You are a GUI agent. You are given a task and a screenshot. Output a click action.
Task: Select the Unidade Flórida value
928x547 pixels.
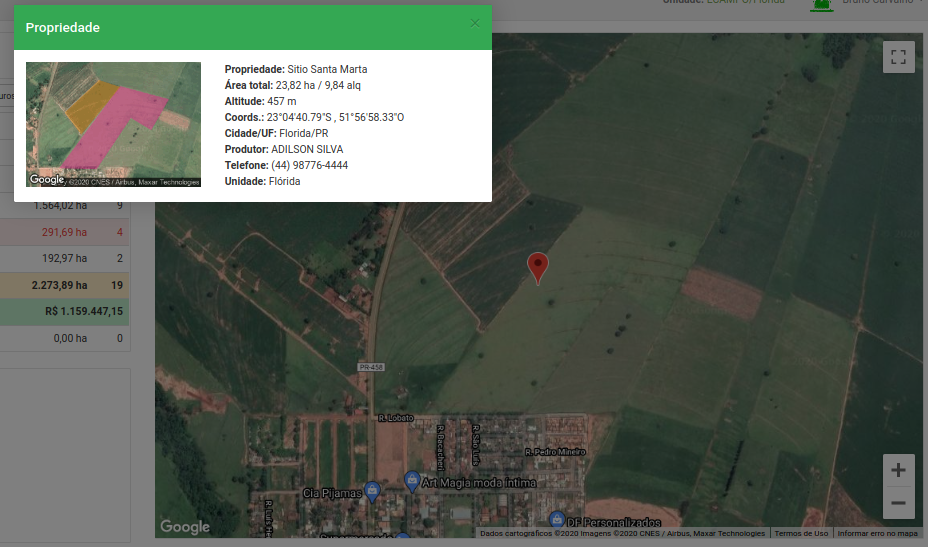point(285,181)
